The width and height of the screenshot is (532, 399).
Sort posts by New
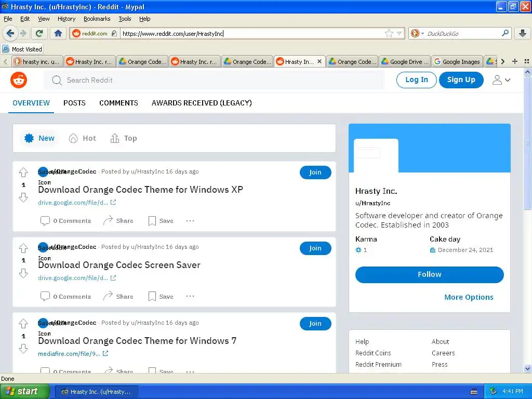tap(39, 138)
